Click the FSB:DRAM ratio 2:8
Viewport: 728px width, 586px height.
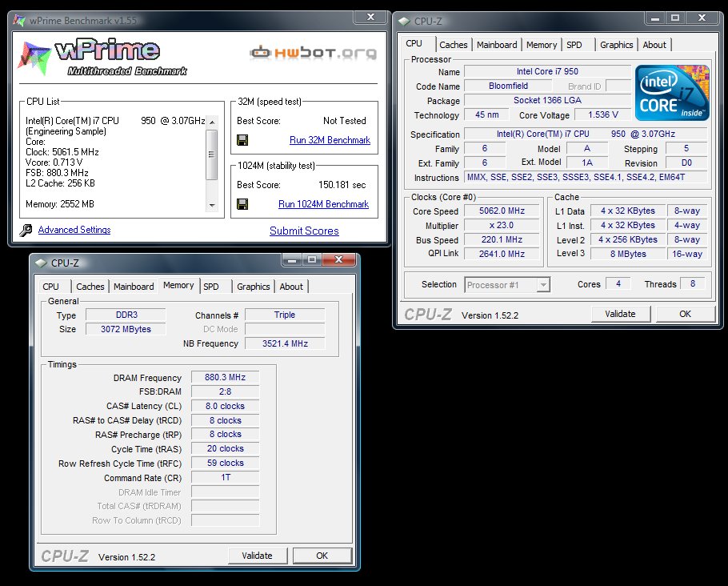(225, 391)
